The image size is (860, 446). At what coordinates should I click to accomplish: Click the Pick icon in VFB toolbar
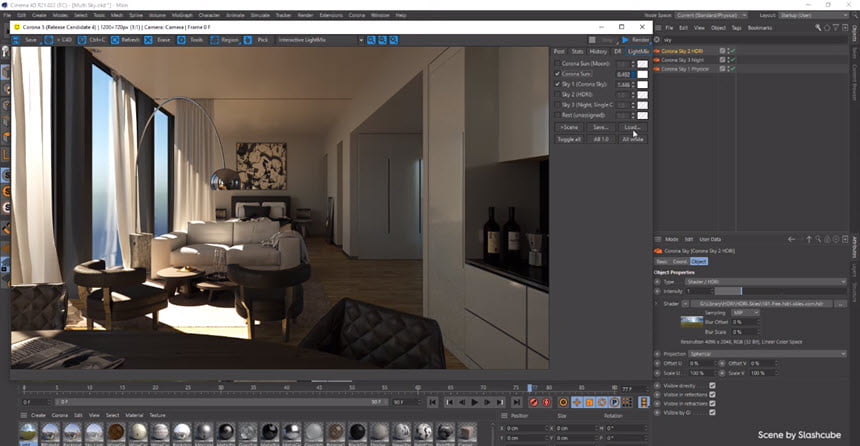pyautogui.click(x=248, y=40)
